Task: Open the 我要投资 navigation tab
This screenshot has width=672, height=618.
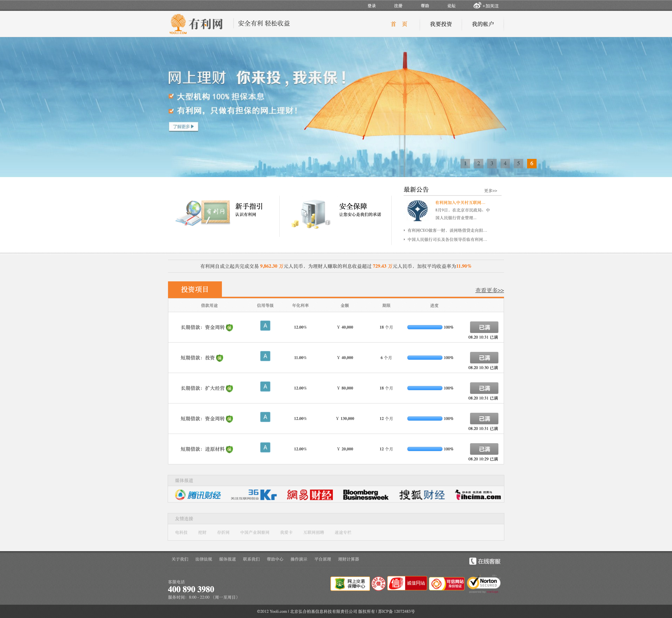Action: click(x=440, y=24)
